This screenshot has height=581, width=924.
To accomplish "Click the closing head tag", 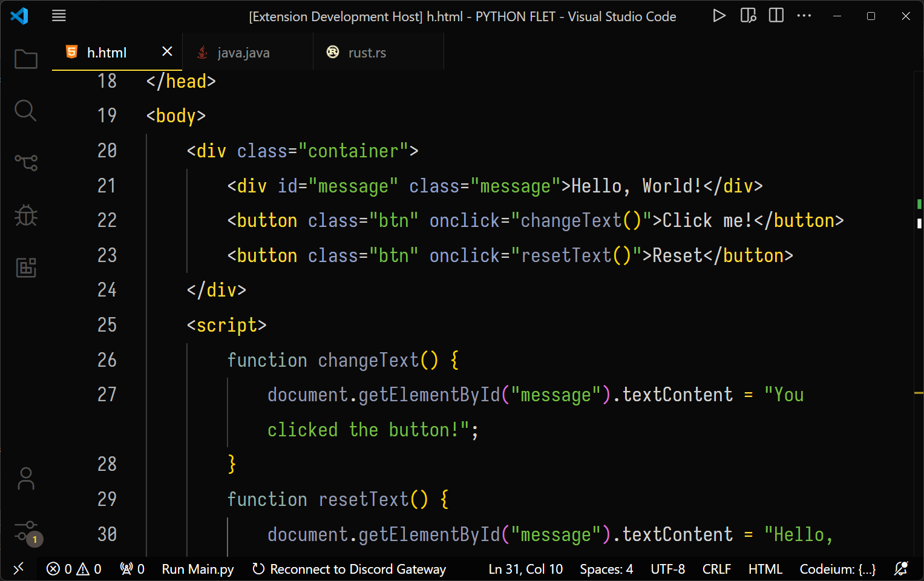I will point(181,81).
